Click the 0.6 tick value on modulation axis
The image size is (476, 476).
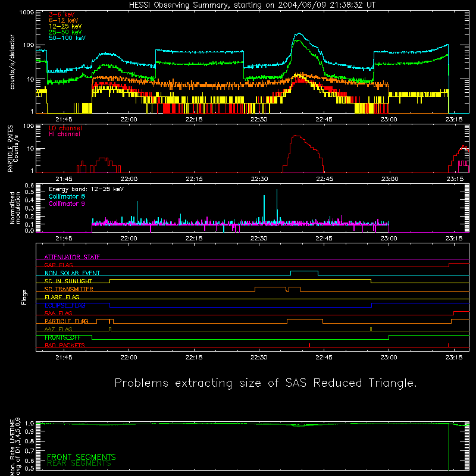(x=29, y=185)
